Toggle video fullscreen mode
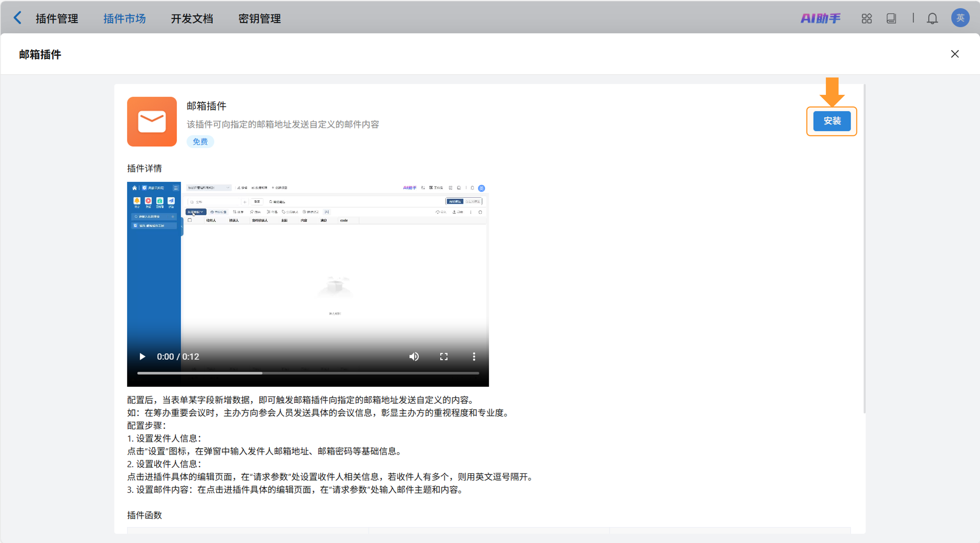Image resolution: width=980 pixels, height=543 pixels. [444, 356]
